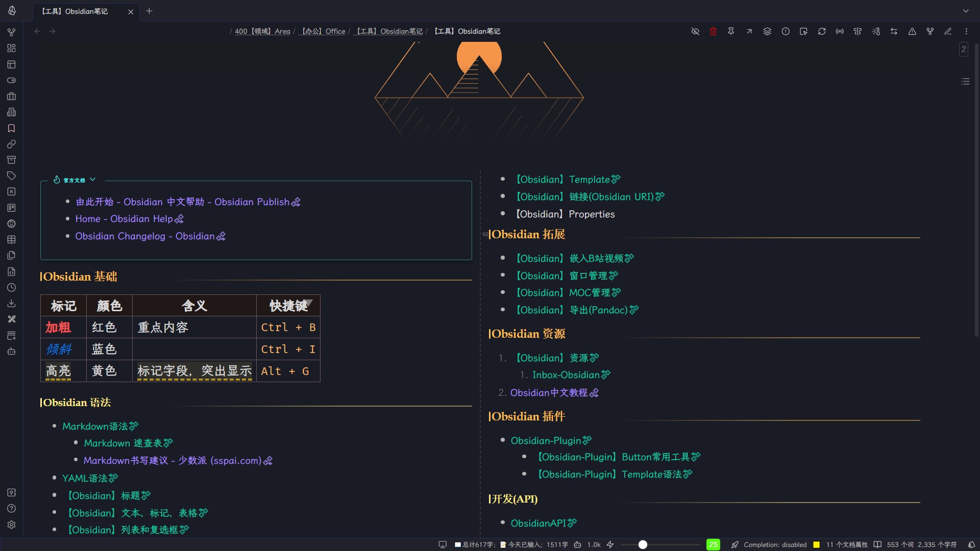The image size is (980, 551).
Task: Click the yellow square in status bar
Action: coord(816,544)
